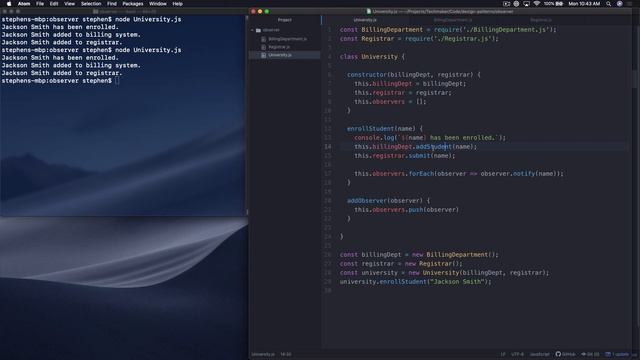This screenshot has height=360, width=640.
Task: Click the cursor position 14:30 in status bar
Action: (x=286, y=354)
